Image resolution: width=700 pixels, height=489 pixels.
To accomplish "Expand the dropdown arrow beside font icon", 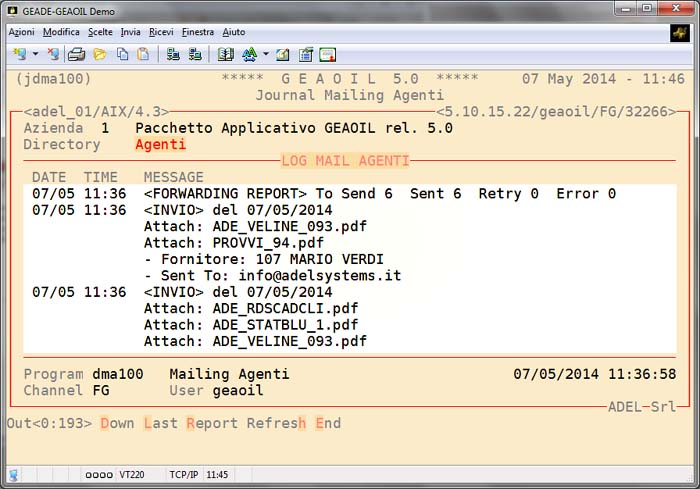I will click(265, 54).
